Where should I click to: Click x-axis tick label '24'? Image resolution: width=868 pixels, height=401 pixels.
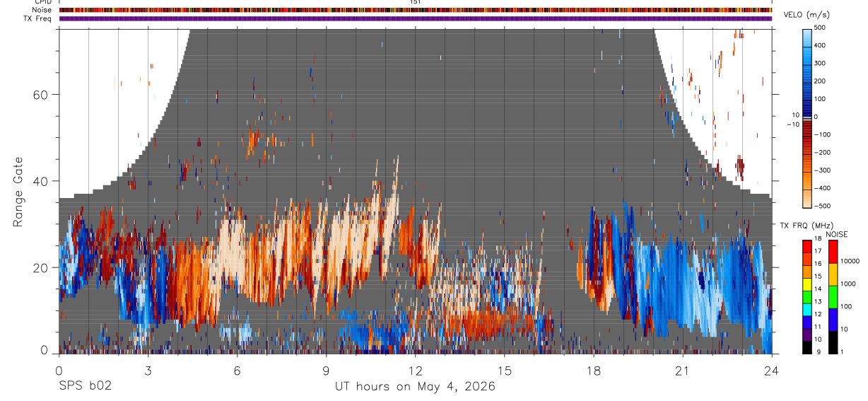coord(772,371)
